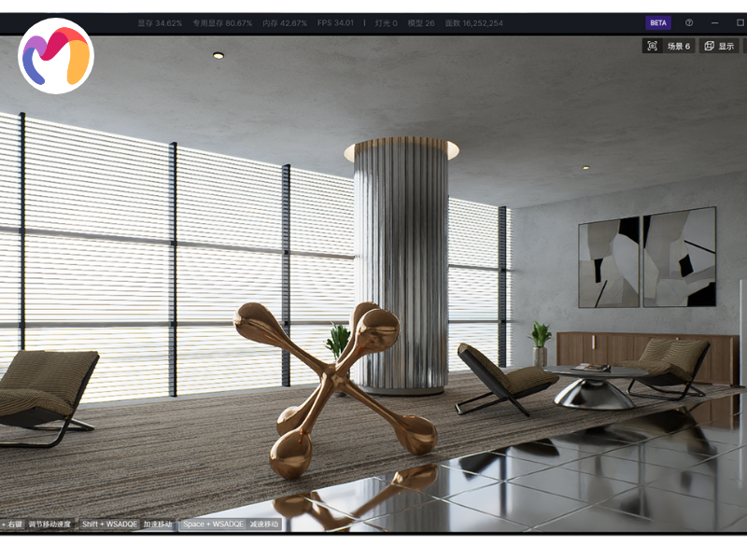Click the purple BETA badge
This screenshot has width=747, height=560.
(658, 22)
